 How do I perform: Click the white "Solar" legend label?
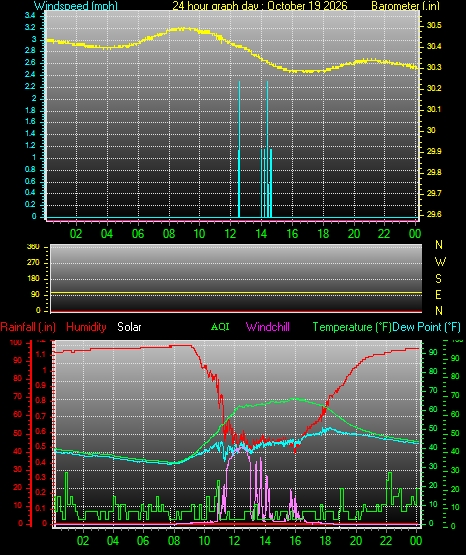[129, 327]
